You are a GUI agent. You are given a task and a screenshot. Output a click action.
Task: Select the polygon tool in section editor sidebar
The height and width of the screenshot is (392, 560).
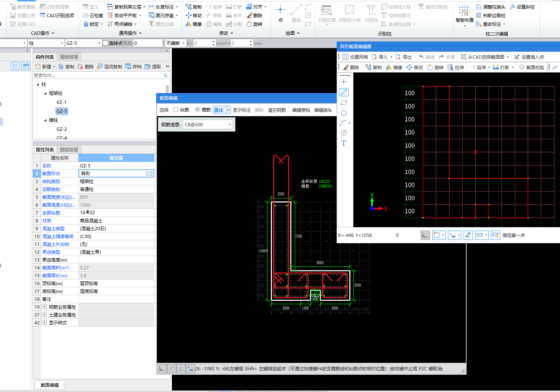coord(344,113)
